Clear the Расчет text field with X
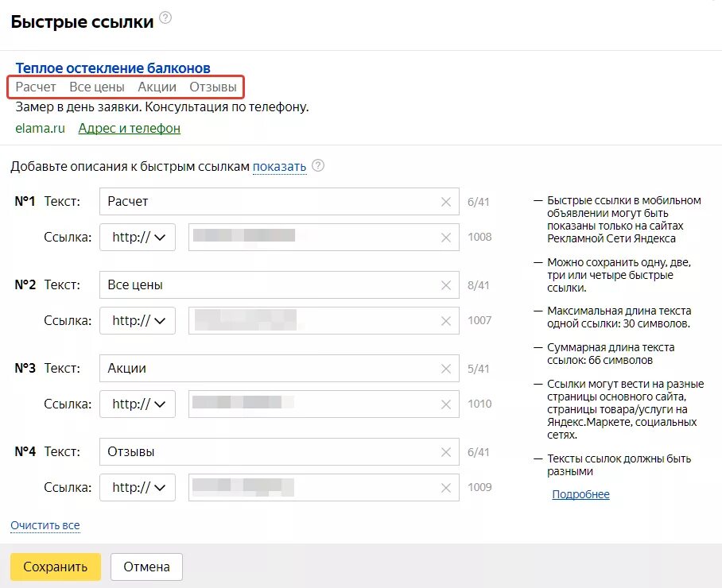 (x=446, y=202)
